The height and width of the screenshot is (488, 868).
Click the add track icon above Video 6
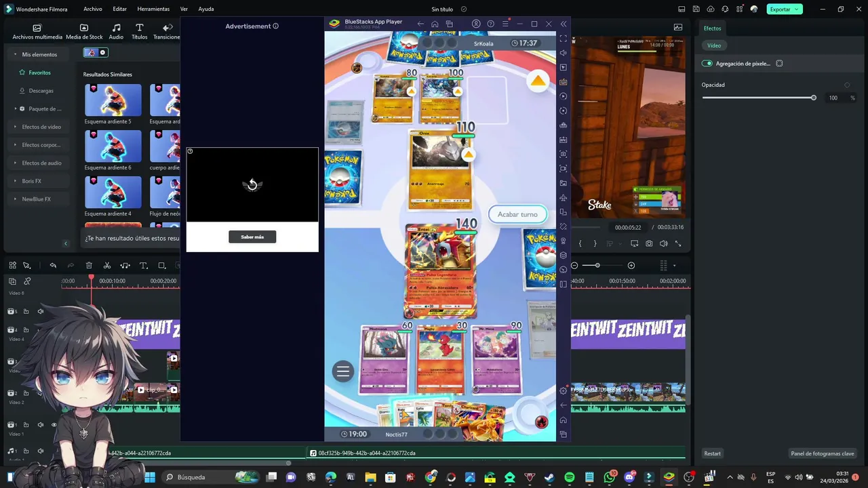click(x=12, y=281)
